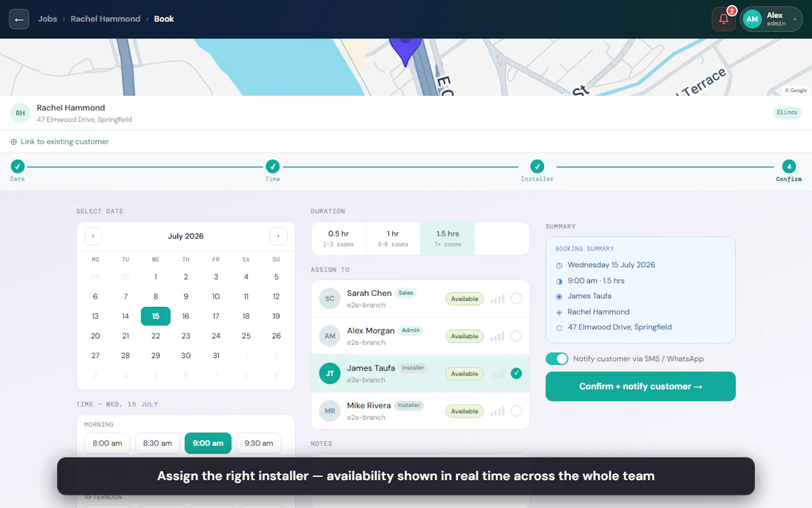812x508 pixels.
Task: Show previous month in calendar
Action: pos(93,236)
